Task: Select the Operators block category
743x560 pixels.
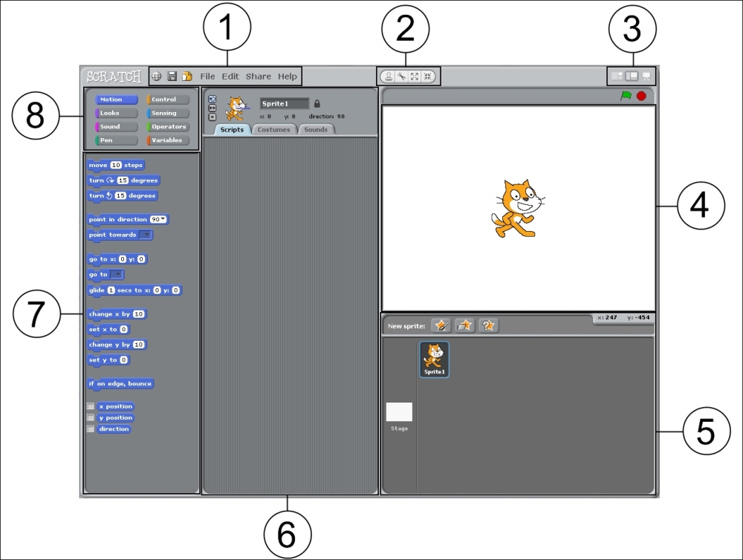Action: tap(168, 126)
